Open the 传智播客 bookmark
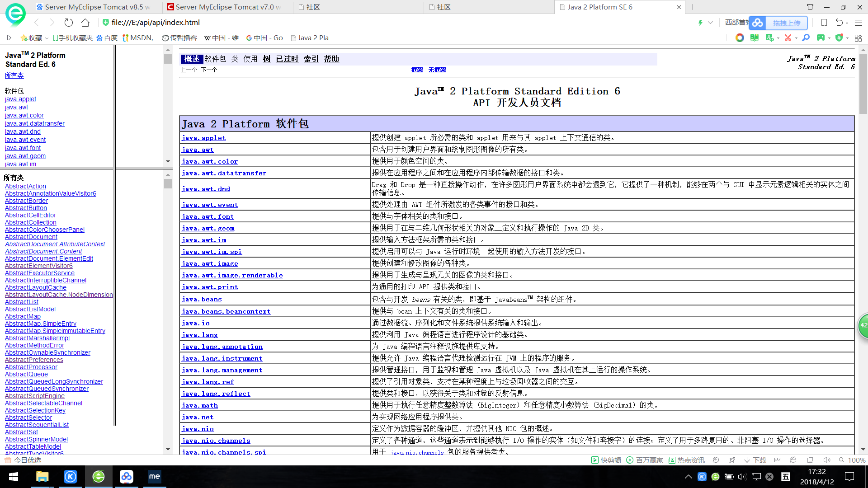The width and height of the screenshot is (868, 488). tap(179, 38)
